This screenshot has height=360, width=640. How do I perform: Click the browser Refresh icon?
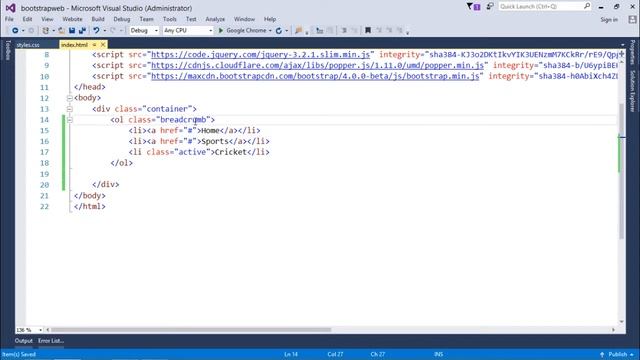(279, 31)
